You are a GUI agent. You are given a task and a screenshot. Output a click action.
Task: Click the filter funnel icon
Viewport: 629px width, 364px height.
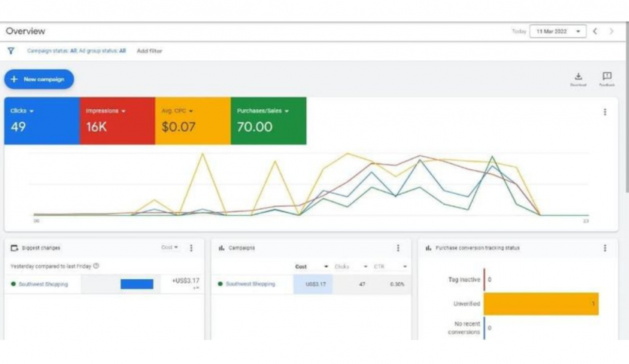pyautogui.click(x=11, y=51)
